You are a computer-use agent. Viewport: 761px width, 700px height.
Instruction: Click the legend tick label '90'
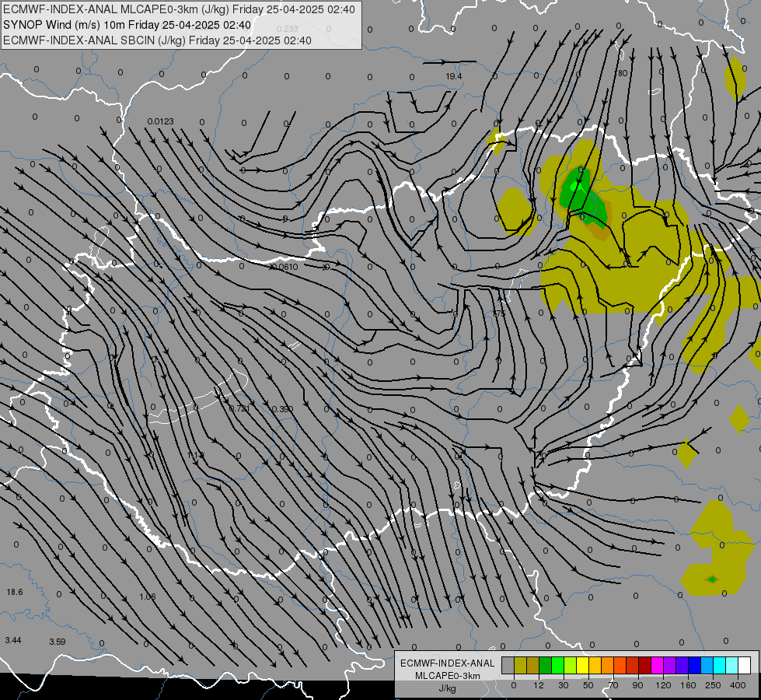(x=637, y=685)
